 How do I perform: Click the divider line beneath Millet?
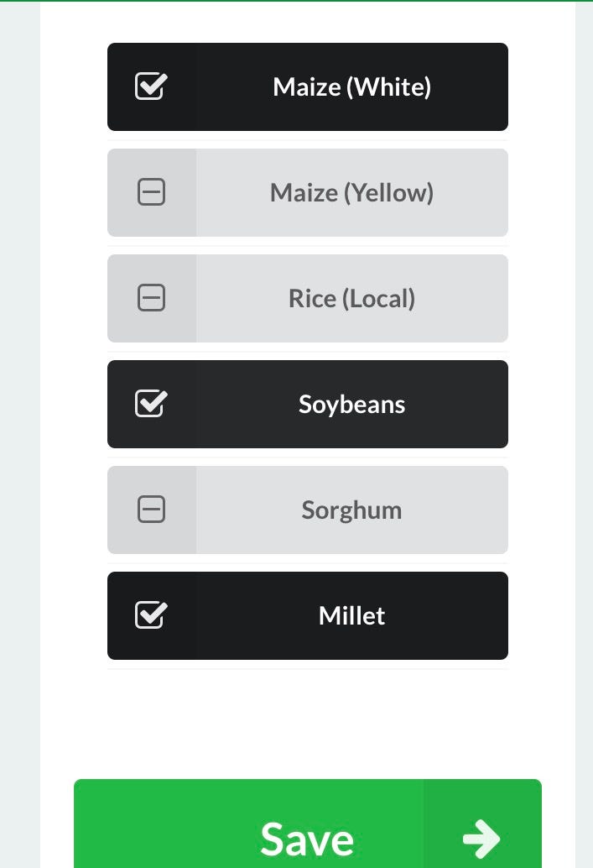308,669
